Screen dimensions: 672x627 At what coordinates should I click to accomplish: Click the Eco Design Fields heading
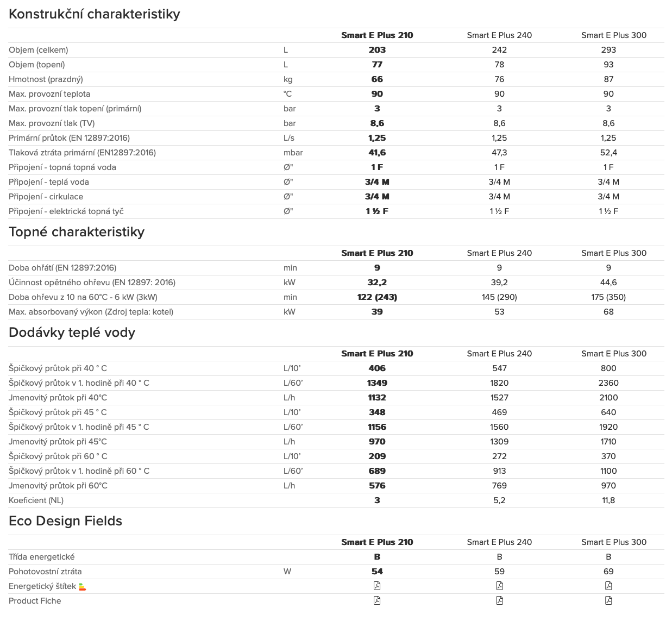click(65, 521)
